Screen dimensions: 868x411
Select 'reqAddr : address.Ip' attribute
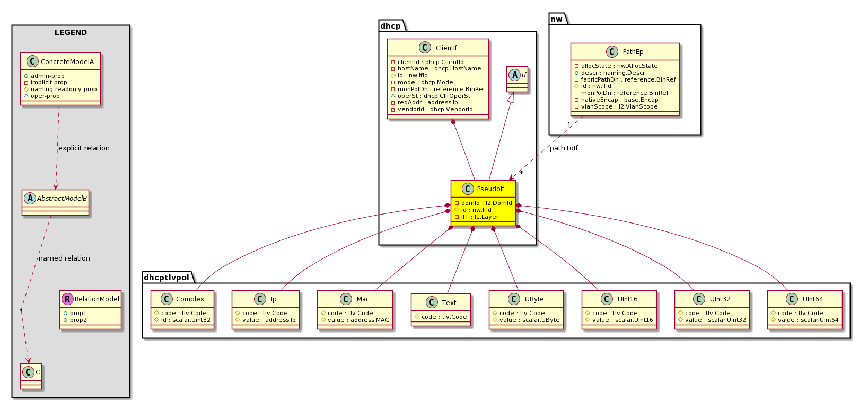pos(427,103)
